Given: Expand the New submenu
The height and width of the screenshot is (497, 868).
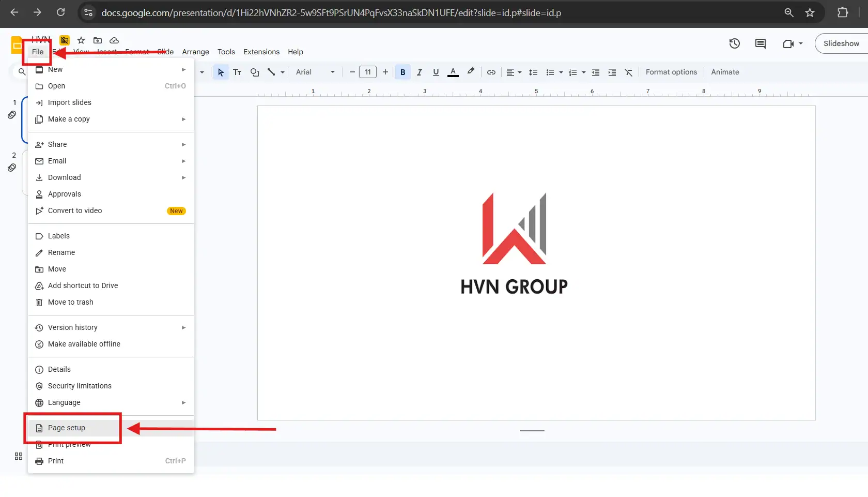Looking at the screenshot, I should point(111,69).
